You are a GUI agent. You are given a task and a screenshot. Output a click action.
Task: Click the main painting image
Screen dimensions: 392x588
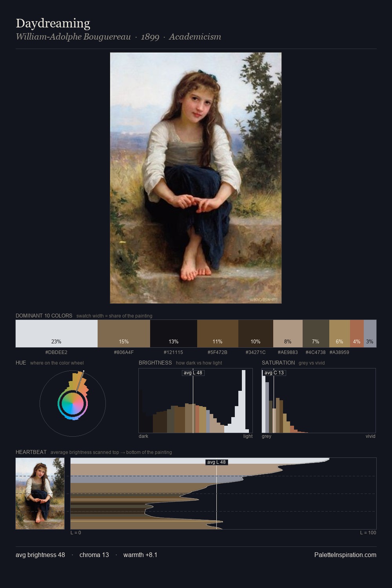click(x=196, y=178)
